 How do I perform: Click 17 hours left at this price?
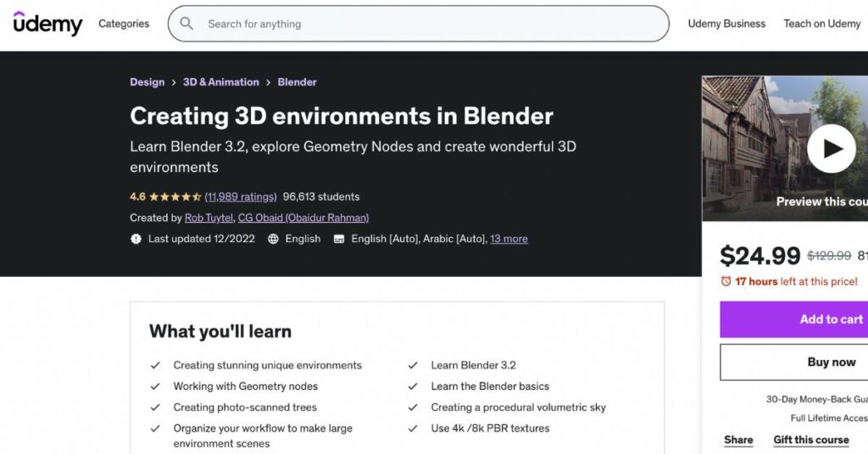[x=796, y=281]
